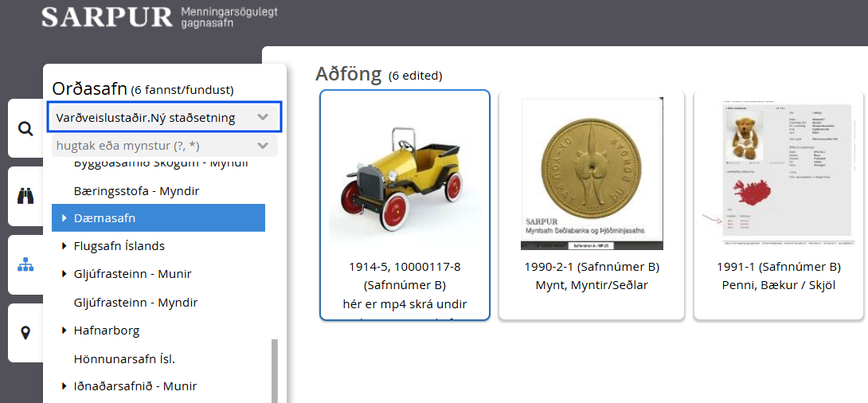Select Gljúfrasteinn - Myndir tree item
The image size is (868, 403).
tap(135, 303)
